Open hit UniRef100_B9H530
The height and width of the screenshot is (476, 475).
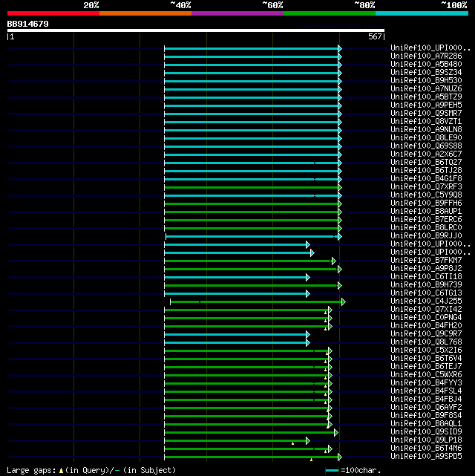tap(426, 81)
